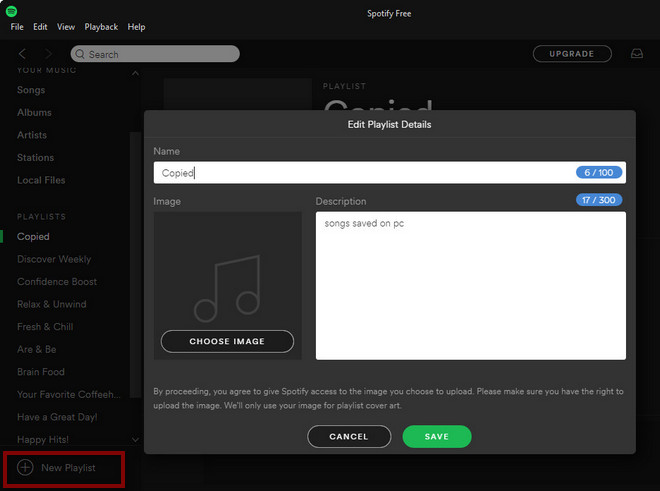Open the Playback menu
The image size is (660, 491).
(101, 27)
